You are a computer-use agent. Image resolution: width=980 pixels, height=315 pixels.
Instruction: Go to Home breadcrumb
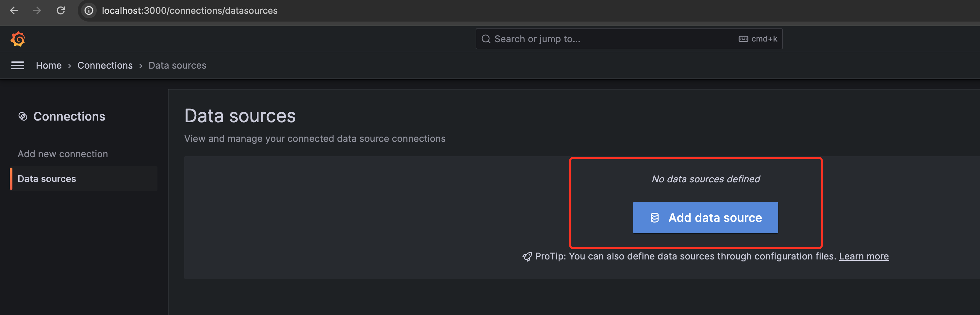pyautogui.click(x=49, y=65)
